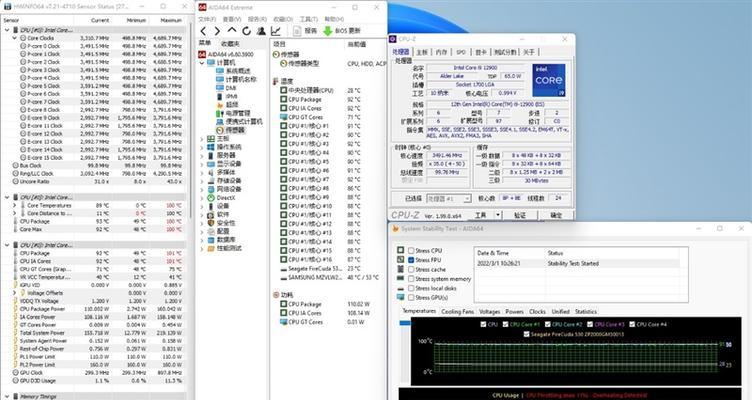This screenshot has width=752, height=400.
Task: Go up one level in AIDA64
Action: point(232,31)
